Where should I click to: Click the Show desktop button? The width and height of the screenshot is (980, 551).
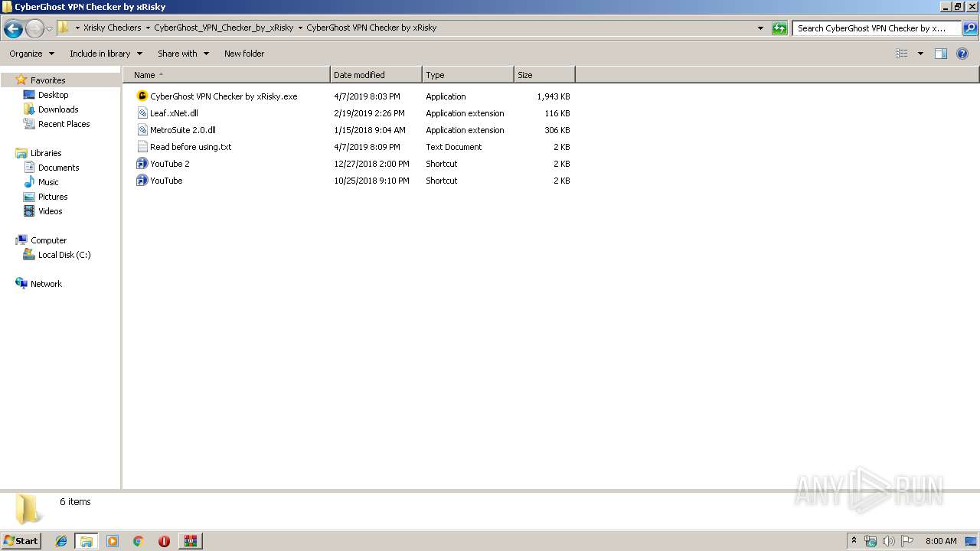coord(972,541)
